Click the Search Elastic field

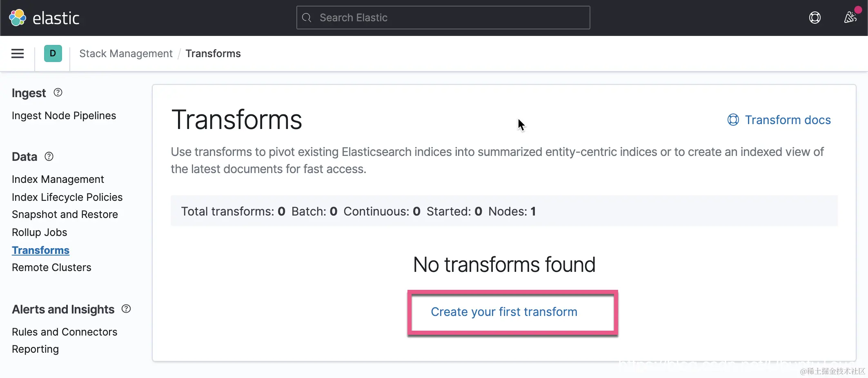(x=443, y=18)
